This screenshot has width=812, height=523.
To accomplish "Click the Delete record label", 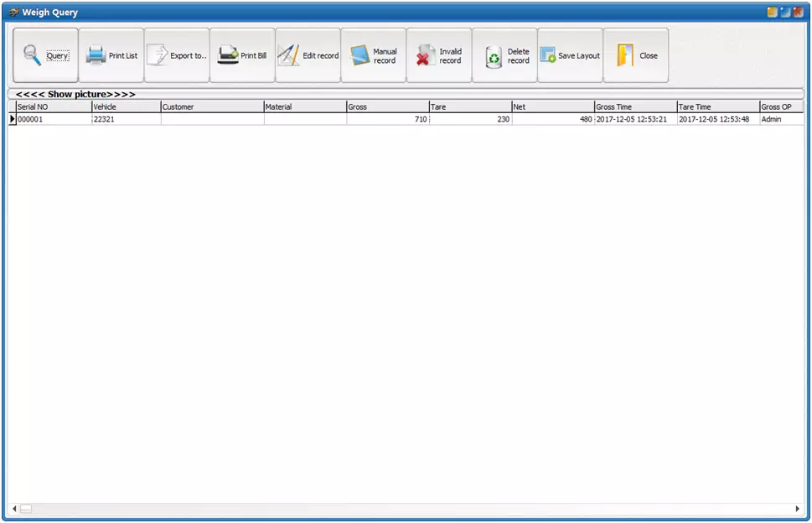I will click(x=519, y=56).
